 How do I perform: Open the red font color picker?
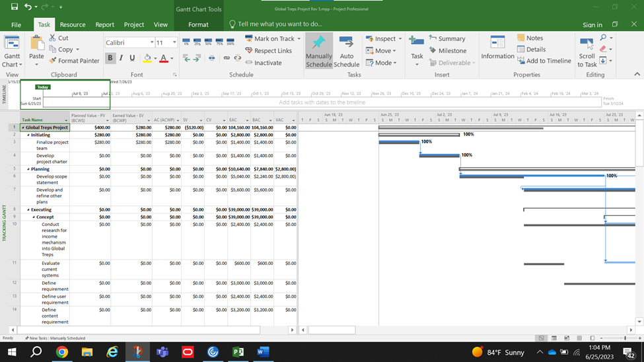pyautogui.click(x=172, y=58)
